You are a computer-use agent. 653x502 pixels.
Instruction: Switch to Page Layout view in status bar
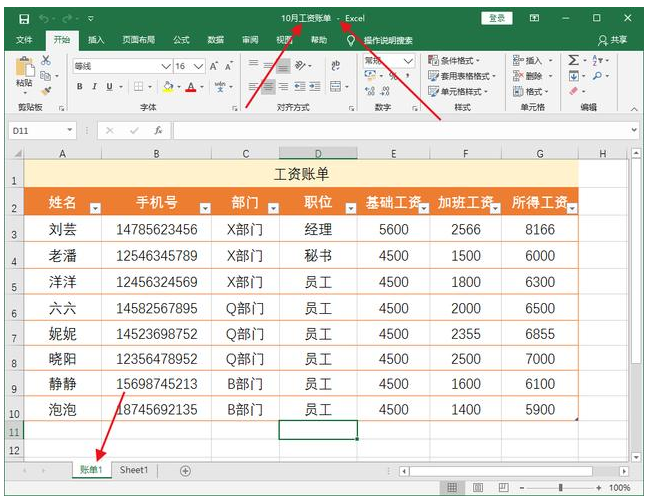point(476,488)
